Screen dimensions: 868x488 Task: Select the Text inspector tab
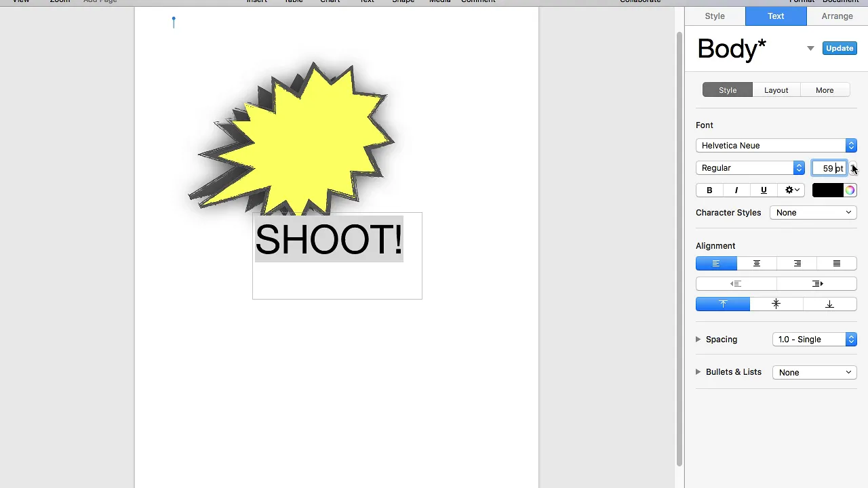point(776,16)
